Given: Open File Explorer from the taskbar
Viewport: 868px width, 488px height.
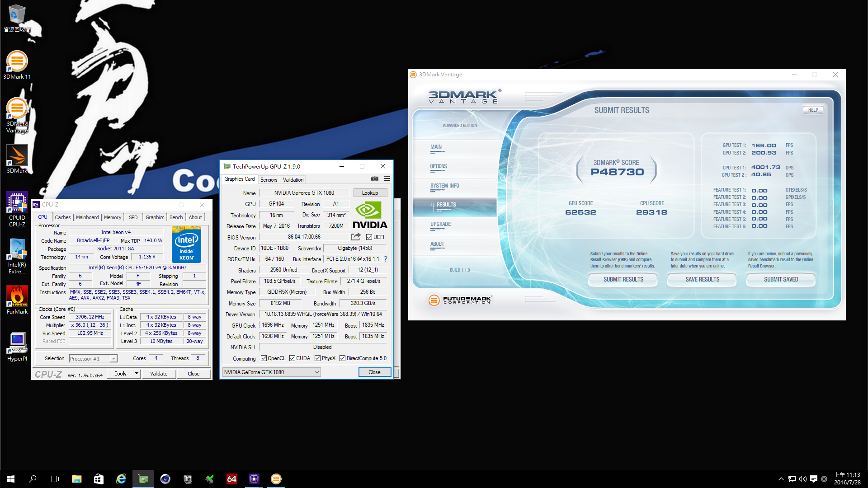Looking at the screenshot, I should [76, 479].
